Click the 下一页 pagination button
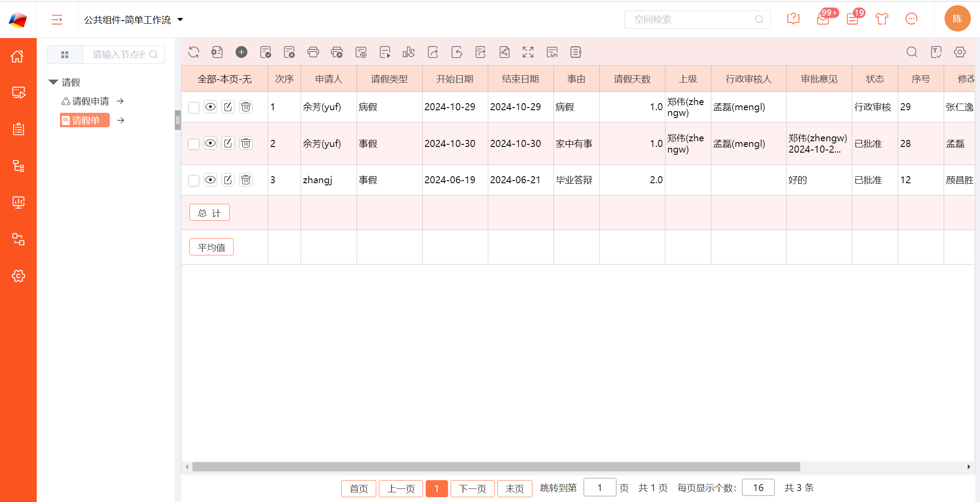This screenshot has height=502, width=980. tap(472, 488)
